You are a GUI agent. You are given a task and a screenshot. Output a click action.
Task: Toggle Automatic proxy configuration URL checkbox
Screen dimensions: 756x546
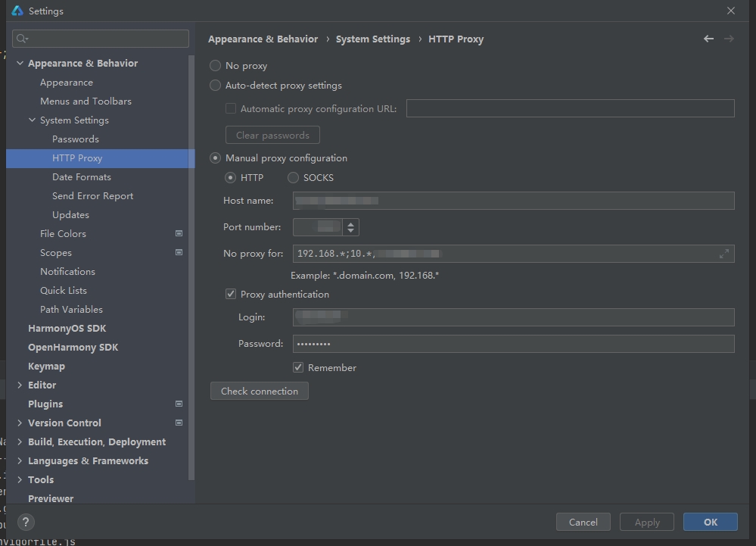pyautogui.click(x=231, y=108)
